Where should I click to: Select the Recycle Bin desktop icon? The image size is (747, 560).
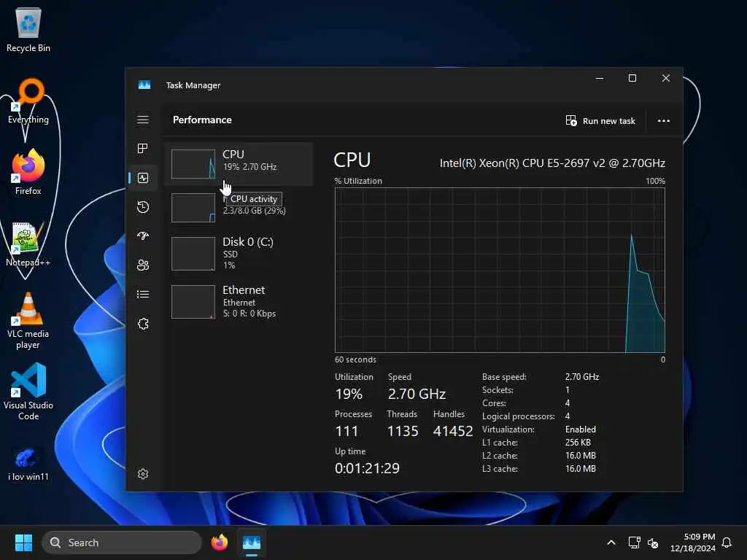pyautogui.click(x=28, y=29)
